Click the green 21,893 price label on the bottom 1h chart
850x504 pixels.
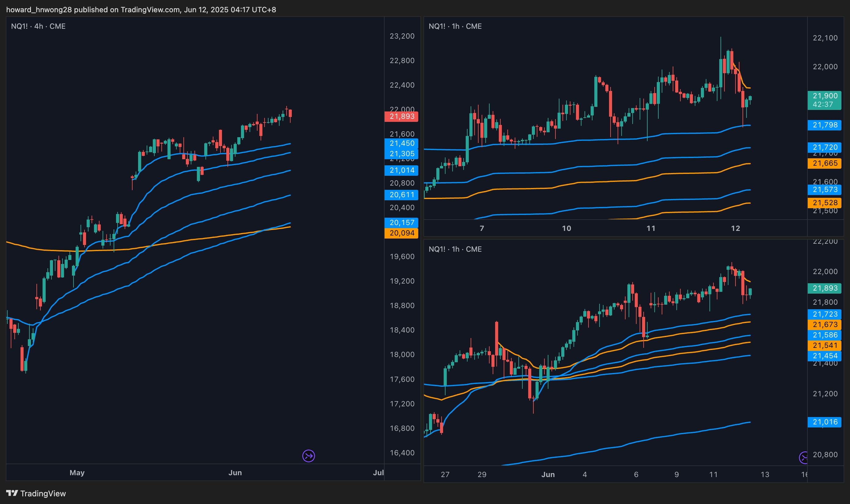(x=824, y=288)
